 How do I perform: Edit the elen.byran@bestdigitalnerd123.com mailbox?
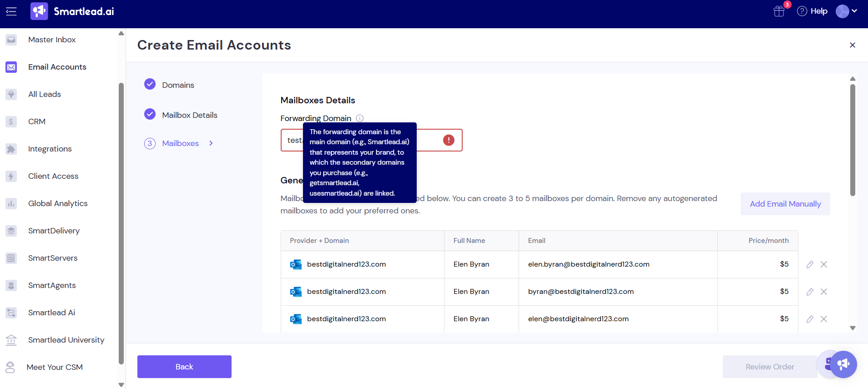click(x=810, y=264)
